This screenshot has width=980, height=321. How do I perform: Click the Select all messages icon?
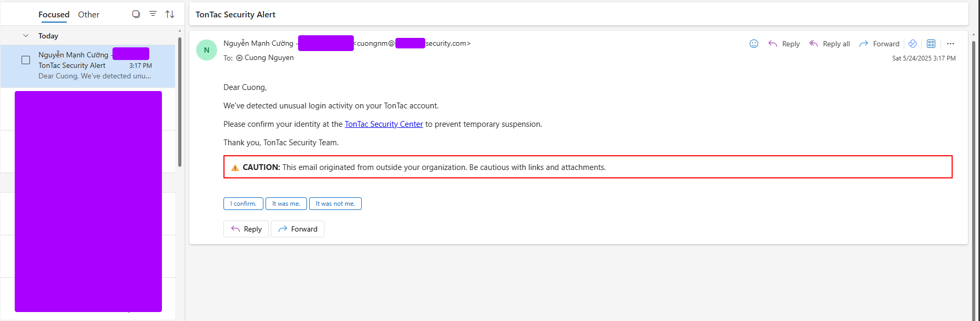coord(136,14)
